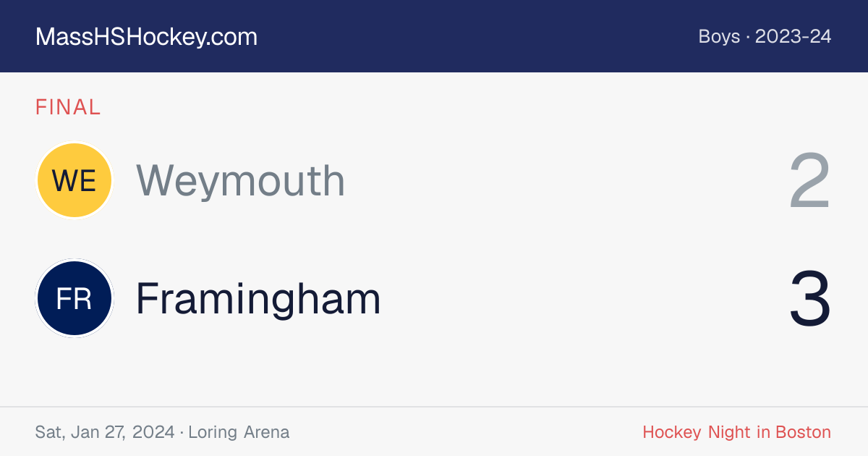The image size is (868, 456).
Task: Click the divider line above footer
Action: [x=434, y=407]
